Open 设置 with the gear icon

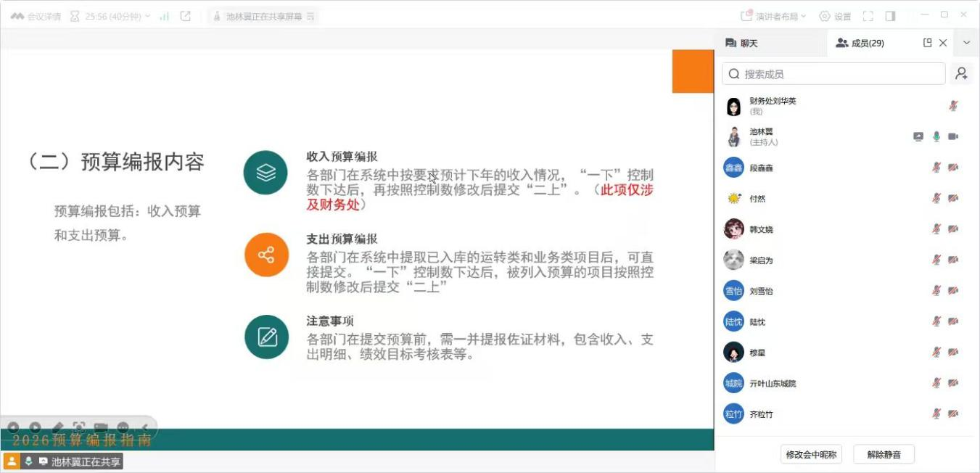835,16
